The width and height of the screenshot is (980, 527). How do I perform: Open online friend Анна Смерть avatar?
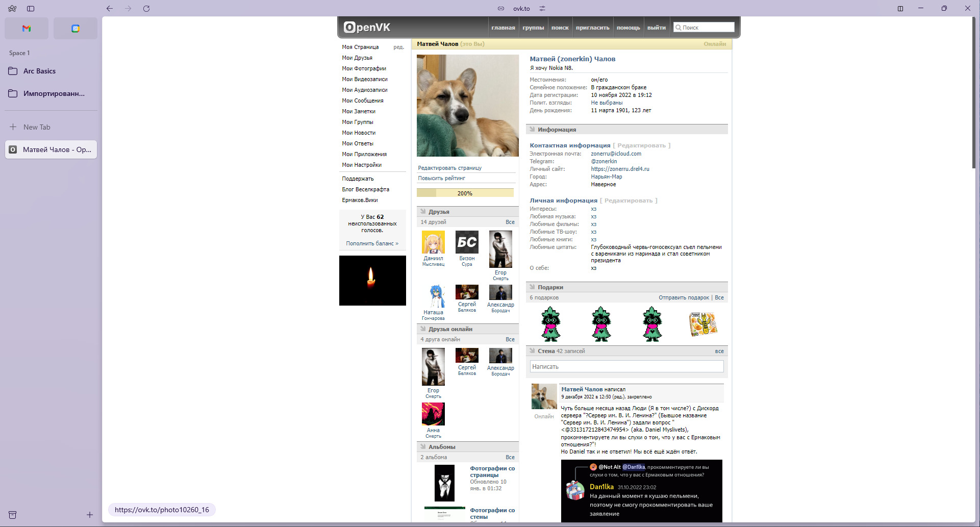[x=433, y=414]
